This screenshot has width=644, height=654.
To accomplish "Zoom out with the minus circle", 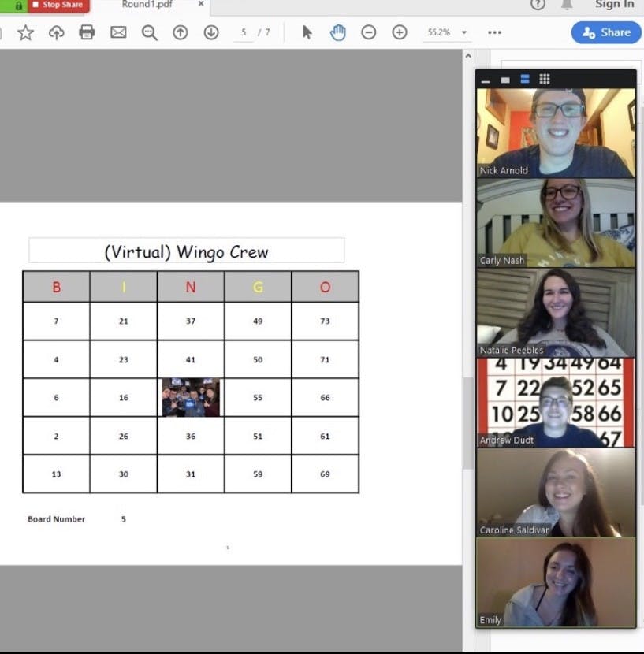I will [368, 32].
